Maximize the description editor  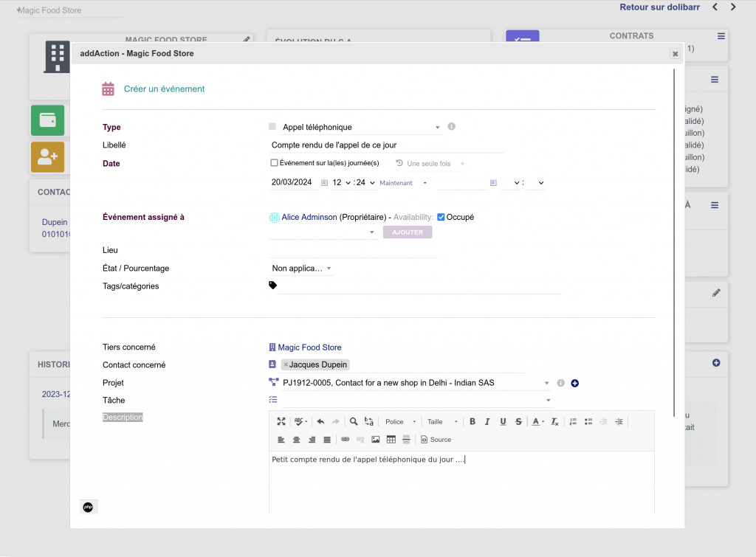(x=281, y=422)
